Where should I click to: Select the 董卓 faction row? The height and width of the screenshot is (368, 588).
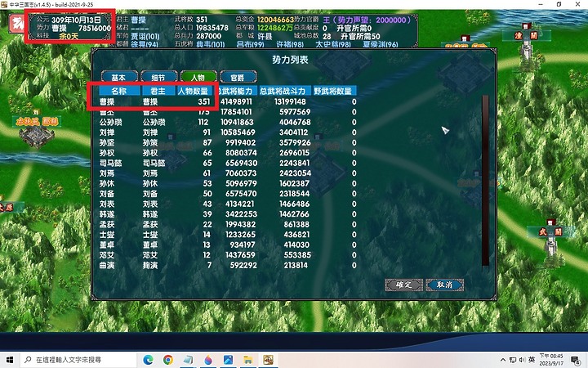click(x=228, y=245)
